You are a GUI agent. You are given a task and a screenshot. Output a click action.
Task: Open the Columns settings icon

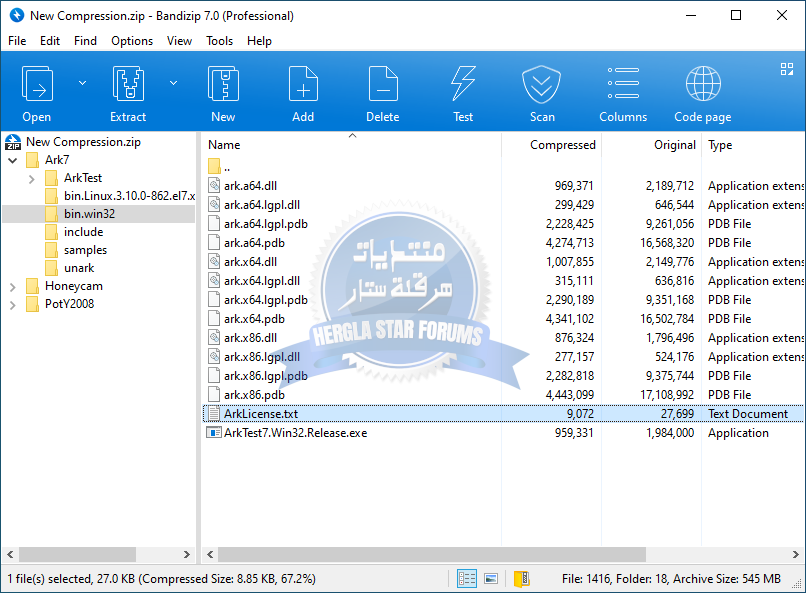tap(623, 83)
